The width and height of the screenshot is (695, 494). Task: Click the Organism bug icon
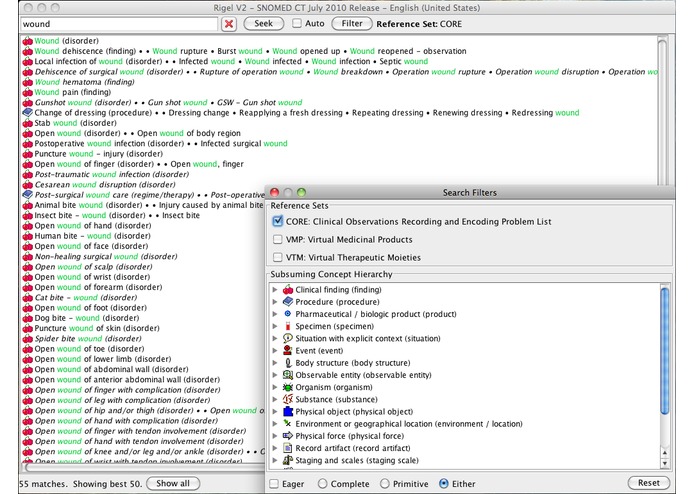tap(288, 387)
